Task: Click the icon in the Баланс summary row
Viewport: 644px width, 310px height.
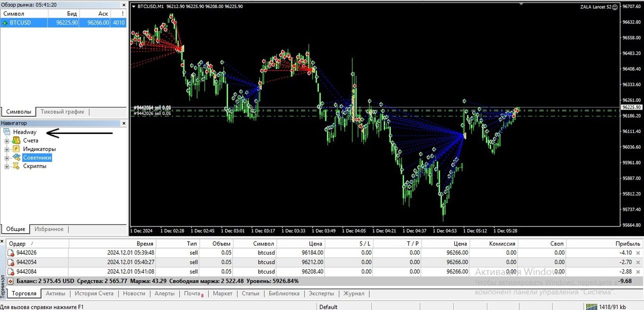Action: 11,281
